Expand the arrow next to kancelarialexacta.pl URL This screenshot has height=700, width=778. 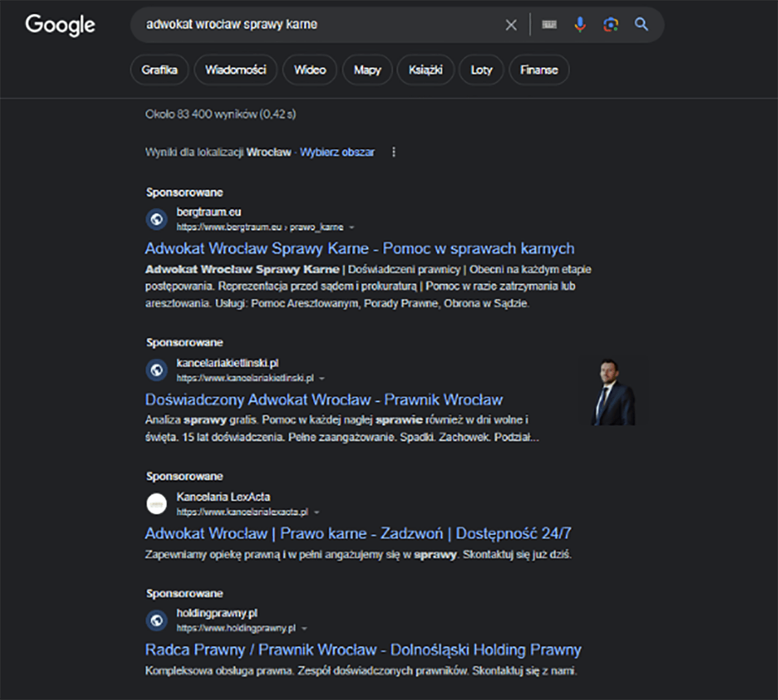click(316, 512)
